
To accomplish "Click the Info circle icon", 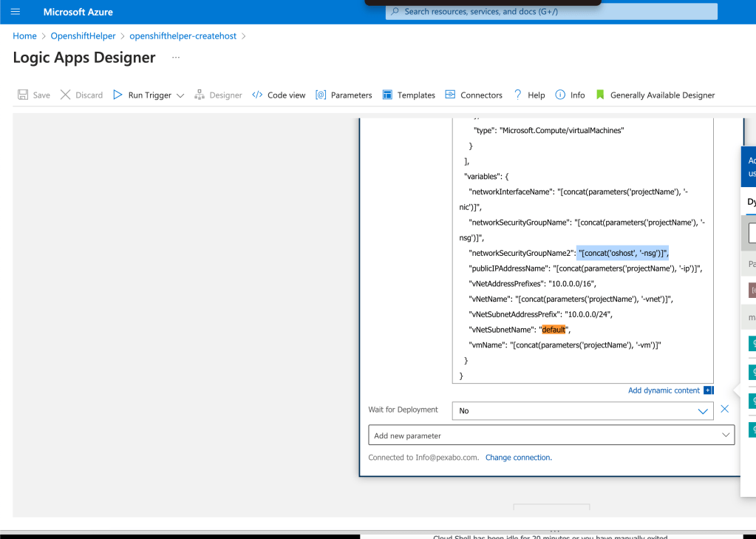I will [x=559, y=95].
